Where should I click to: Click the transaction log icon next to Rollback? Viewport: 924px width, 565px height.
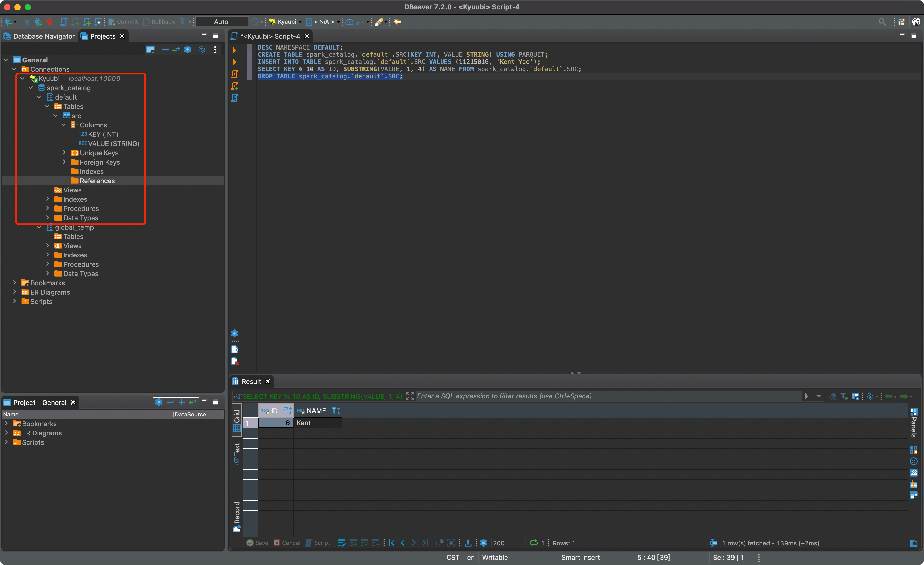[183, 21]
